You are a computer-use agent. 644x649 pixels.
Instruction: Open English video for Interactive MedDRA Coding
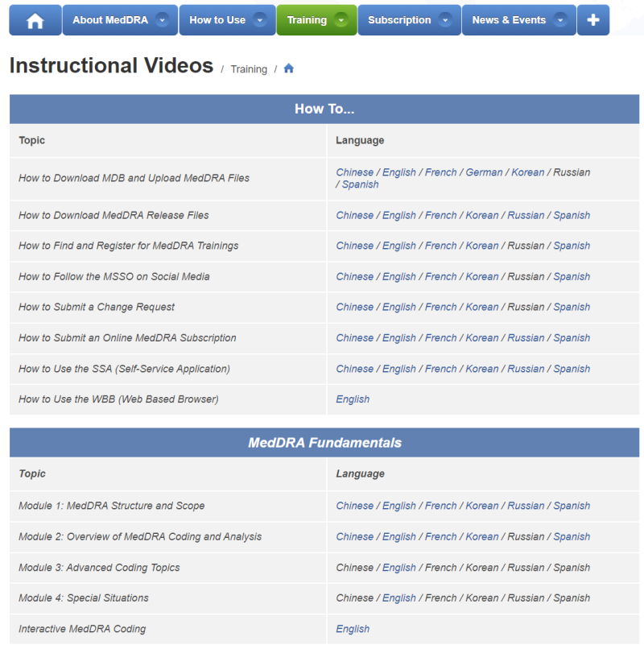point(353,629)
